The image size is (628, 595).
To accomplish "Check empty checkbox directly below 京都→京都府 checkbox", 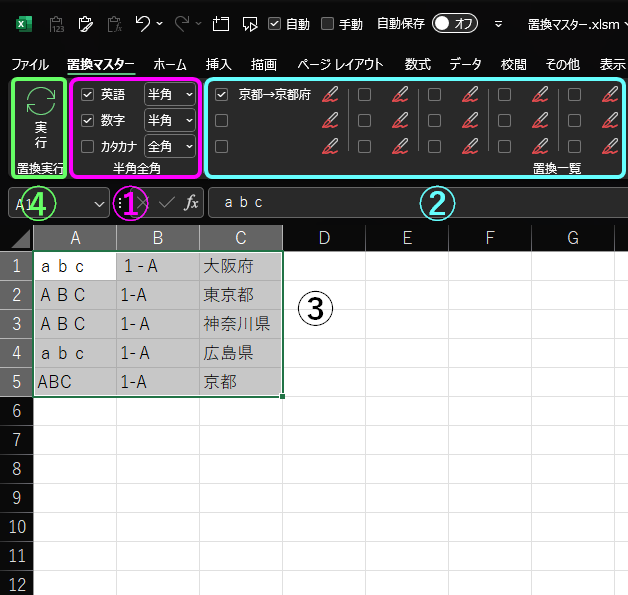I will pyautogui.click(x=221, y=121).
